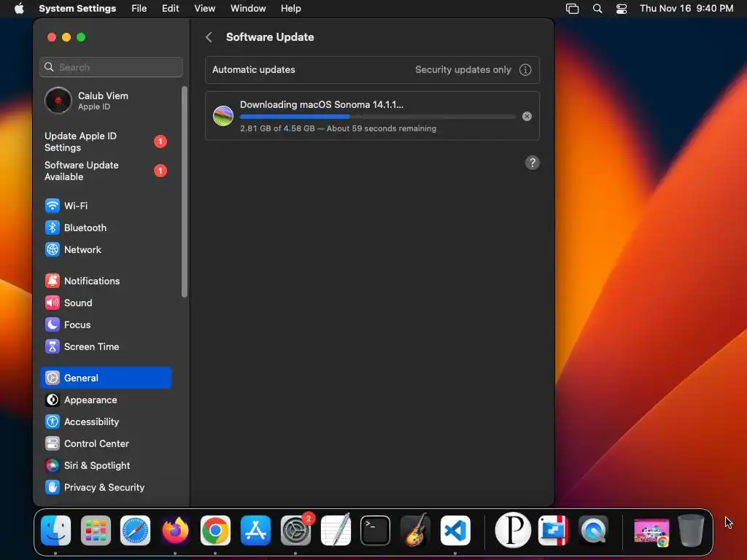
Task: Click the Downloading macOS Sonoma 14.1.1 text
Action: [x=322, y=105]
